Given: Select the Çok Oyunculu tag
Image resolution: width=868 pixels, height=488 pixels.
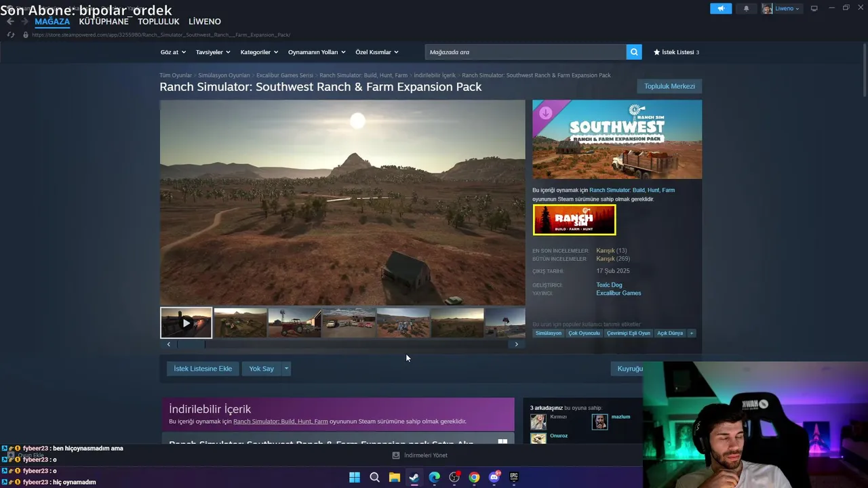Looking at the screenshot, I should point(584,333).
